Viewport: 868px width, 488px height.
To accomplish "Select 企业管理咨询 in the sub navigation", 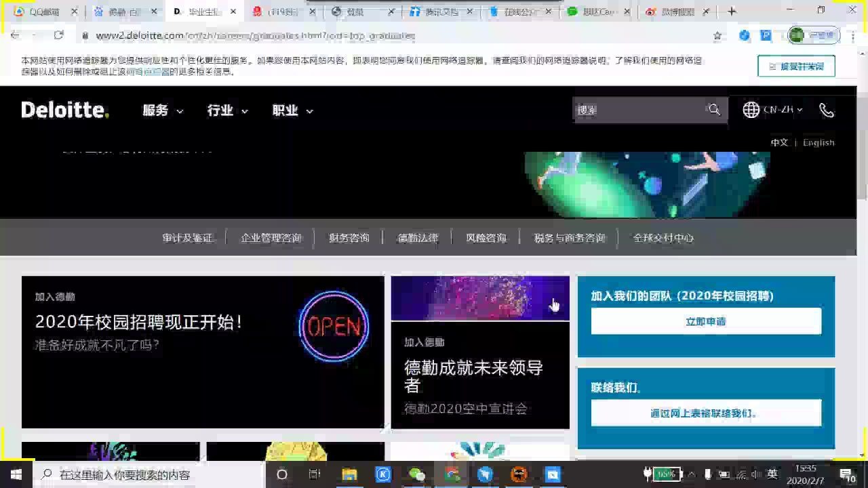I will coord(271,238).
